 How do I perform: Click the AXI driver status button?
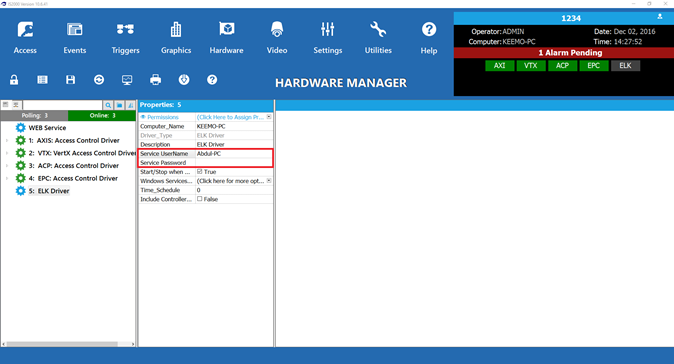(x=499, y=65)
